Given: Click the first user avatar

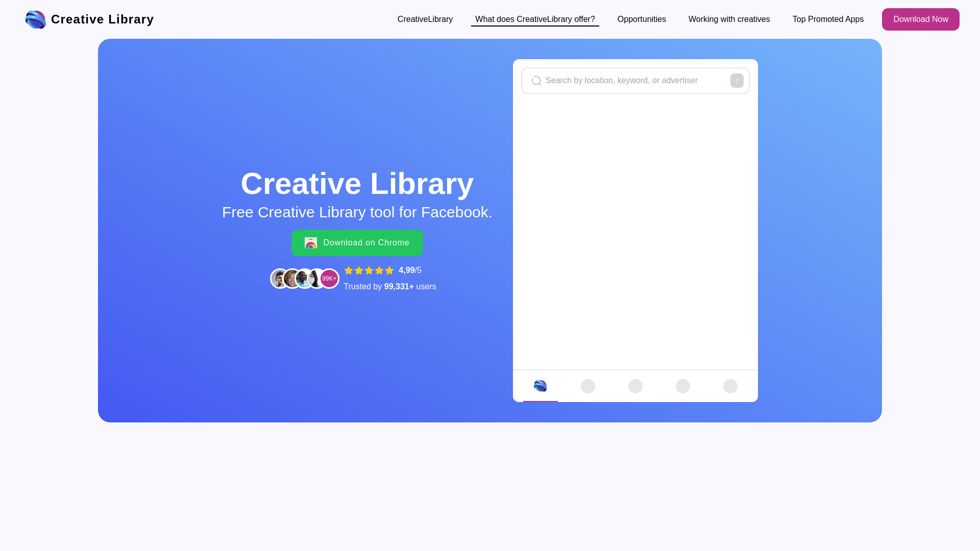Looking at the screenshot, I should click(278, 279).
